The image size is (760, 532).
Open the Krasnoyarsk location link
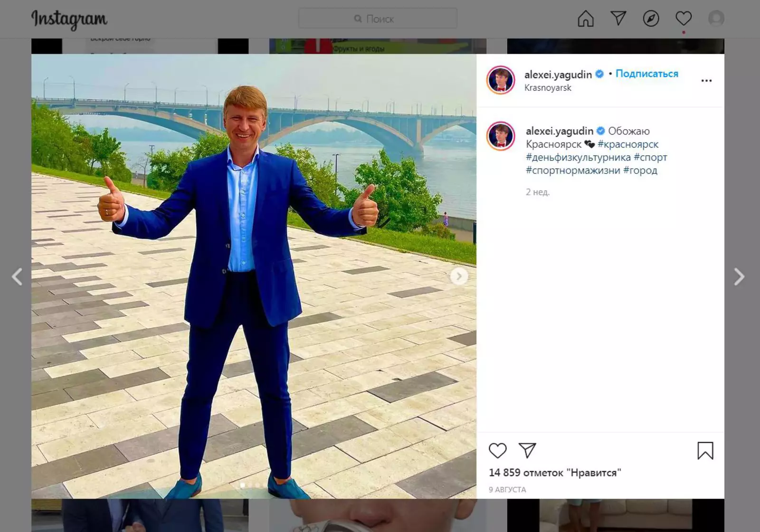click(548, 88)
